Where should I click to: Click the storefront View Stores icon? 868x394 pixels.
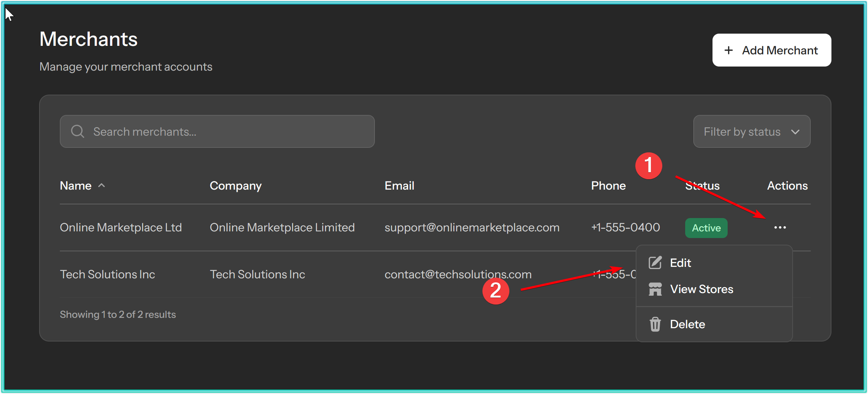(655, 289)
